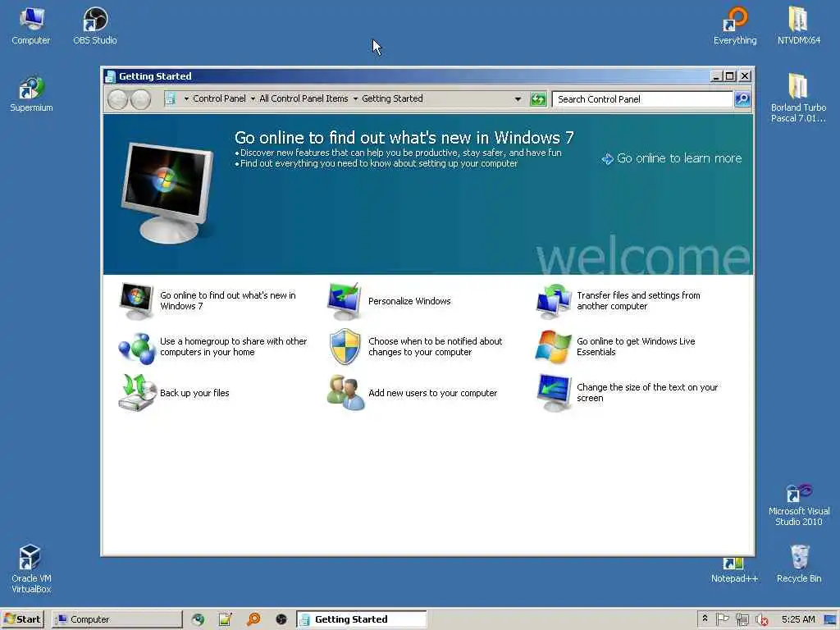The height and width of the screenshot is (630, 840).
Task: Expand the arrow before All Control Panel Items
Action: 253,98
